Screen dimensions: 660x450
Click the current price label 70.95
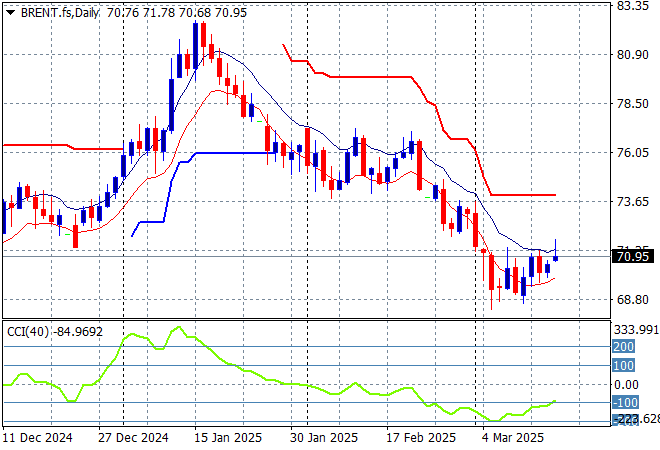tap(632, 256)
